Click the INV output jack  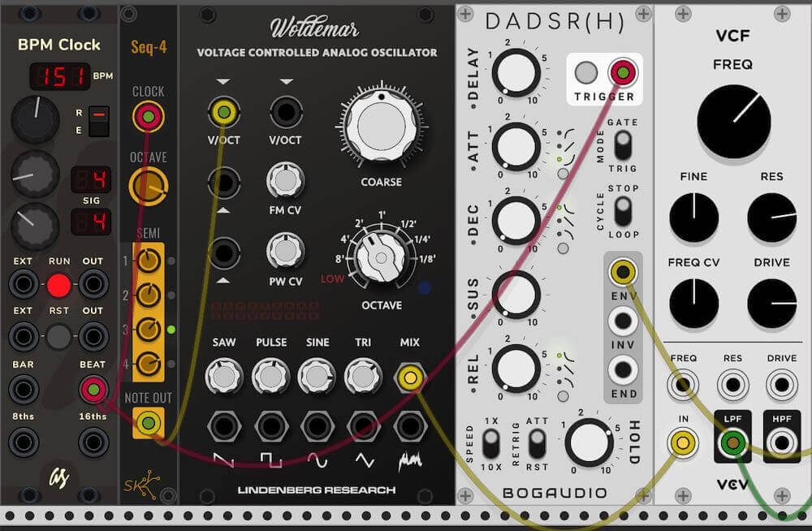click(x=623, y=321)
